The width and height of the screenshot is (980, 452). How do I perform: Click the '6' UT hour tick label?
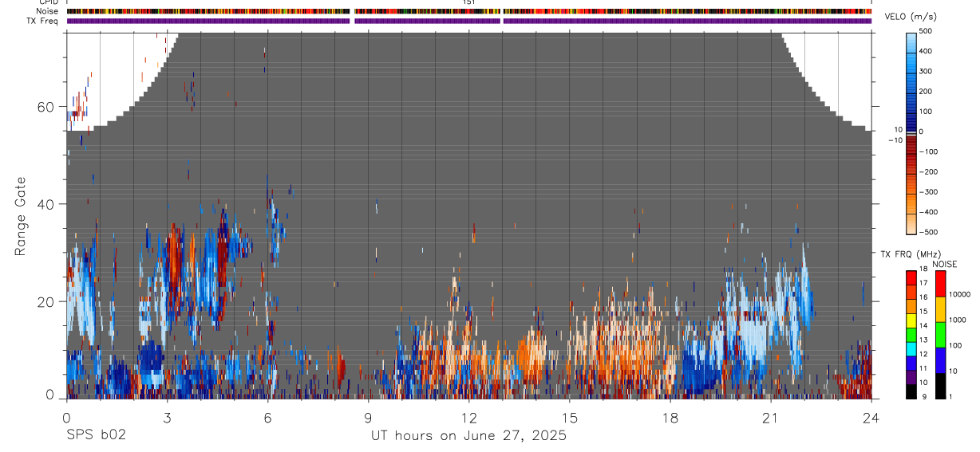tap(267, 418)
